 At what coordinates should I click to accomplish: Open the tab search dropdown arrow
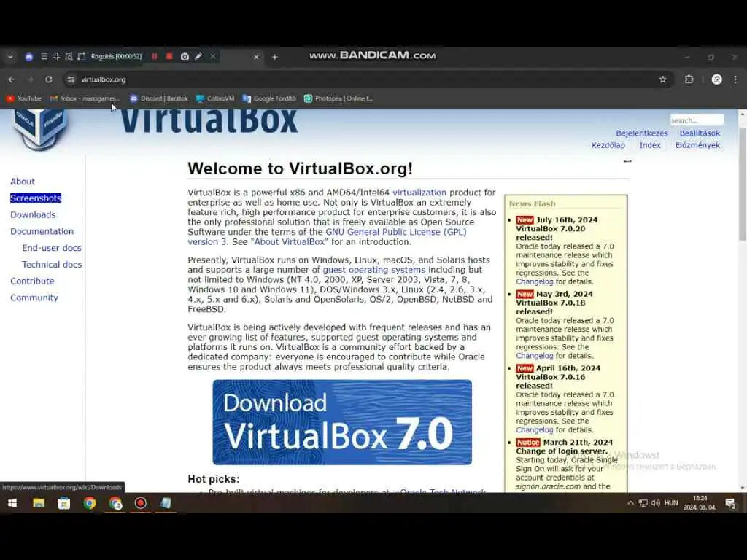10,57
